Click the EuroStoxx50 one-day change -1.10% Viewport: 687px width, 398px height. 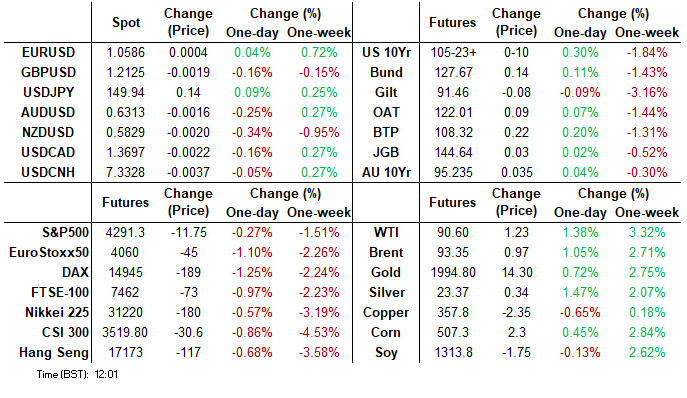[252, 252]
